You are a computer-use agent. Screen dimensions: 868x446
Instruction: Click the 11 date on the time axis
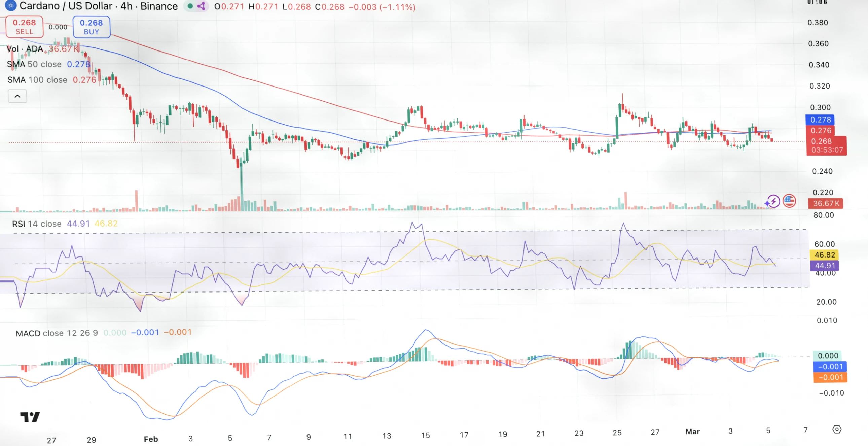348,437
